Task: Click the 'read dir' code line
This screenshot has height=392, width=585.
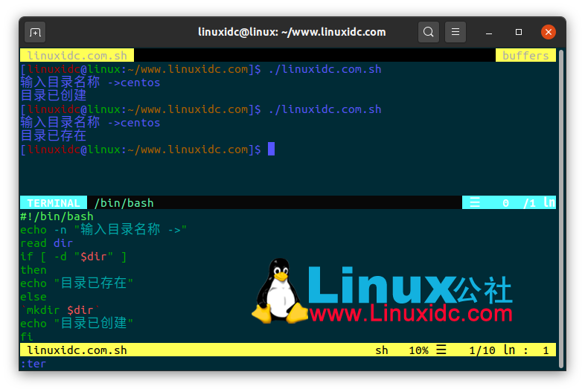Action: [46, 243]
